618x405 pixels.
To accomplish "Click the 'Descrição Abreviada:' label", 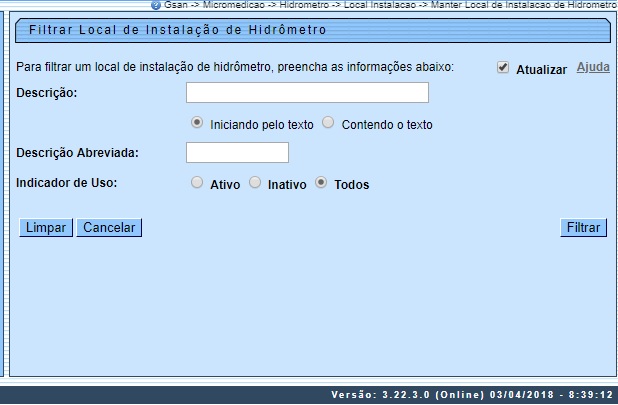I will point(77,153).
